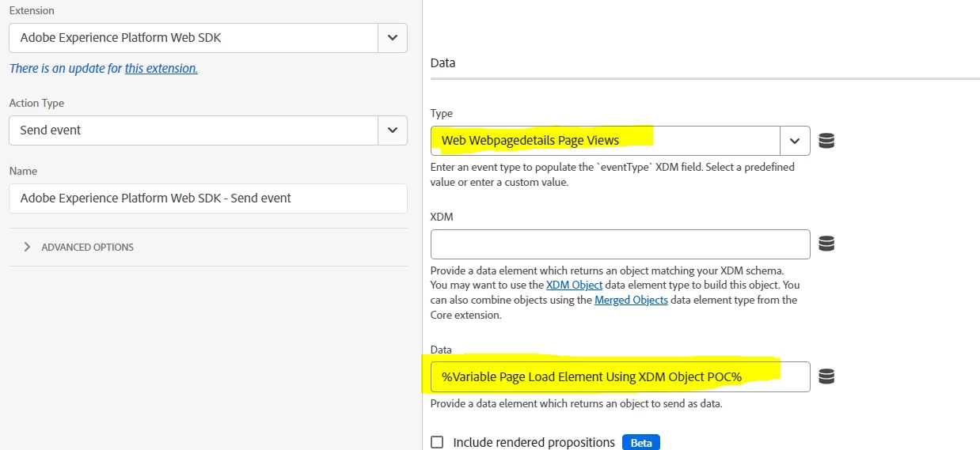Expand the Advanced Options section

pos(79,247)
